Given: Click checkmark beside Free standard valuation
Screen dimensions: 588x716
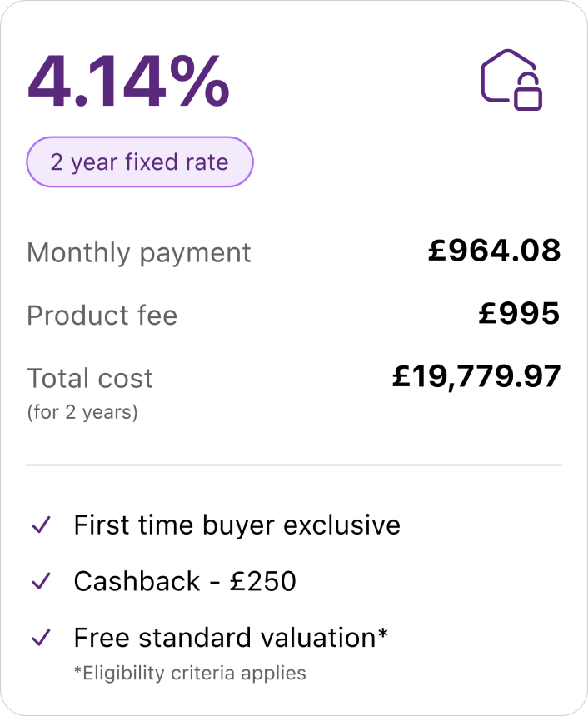Looking at the screenshot, I should [41, 638].
